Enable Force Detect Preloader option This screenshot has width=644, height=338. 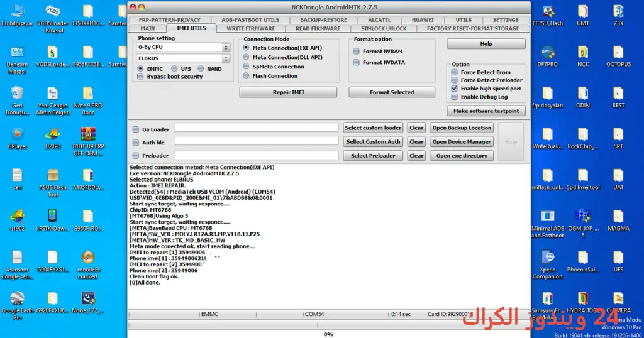click(x=454, y=80)
